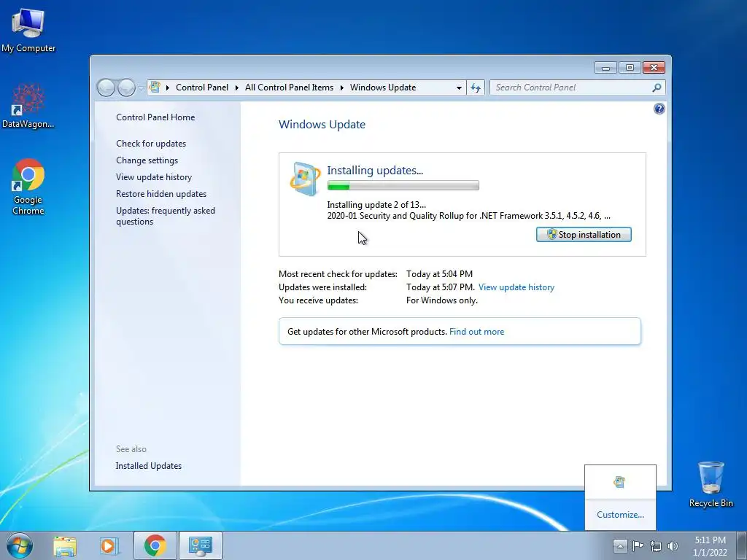Click 'For Windows only.' text
The width and height of the screenshot is (747, 560).
tap(441, 300)
